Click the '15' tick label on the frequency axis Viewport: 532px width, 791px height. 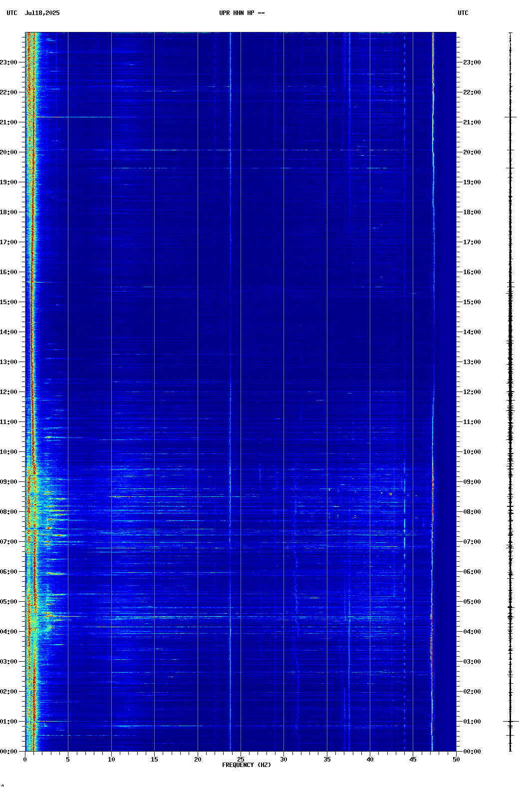154,760
